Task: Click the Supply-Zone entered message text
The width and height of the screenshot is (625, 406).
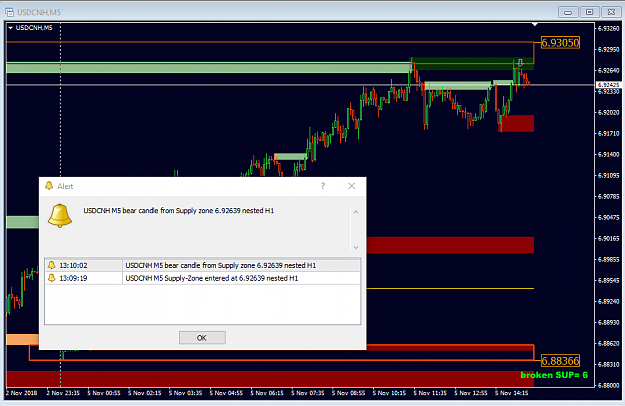Action: (212, 278)
